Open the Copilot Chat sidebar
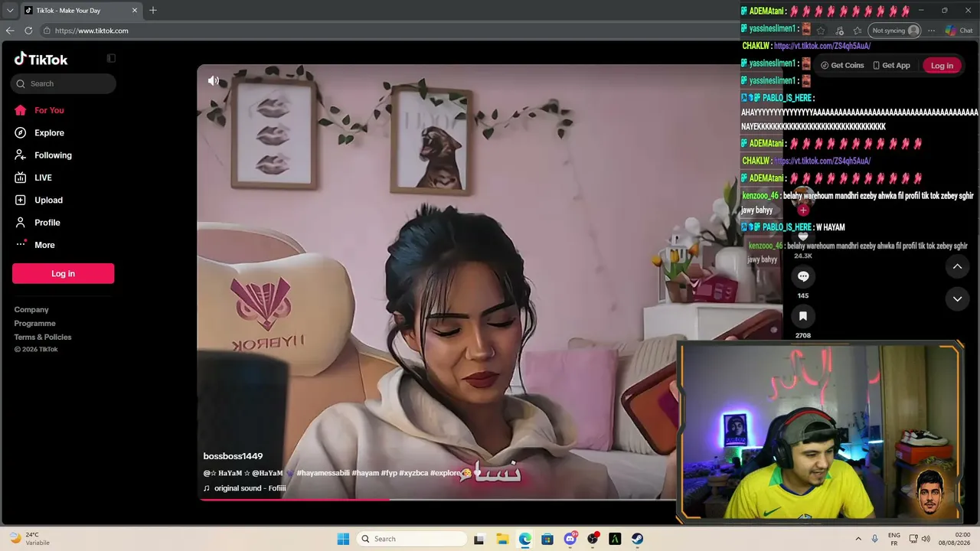Screen dimensions: 980x551 pos(959,31)
